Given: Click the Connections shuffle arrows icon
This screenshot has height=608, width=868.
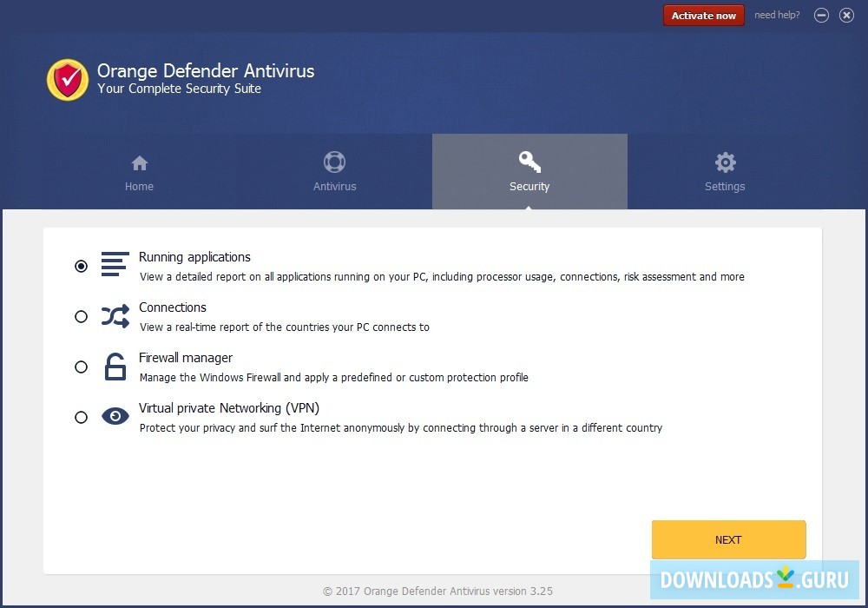Looking at the screenshot, I should (x=115, y=316).
